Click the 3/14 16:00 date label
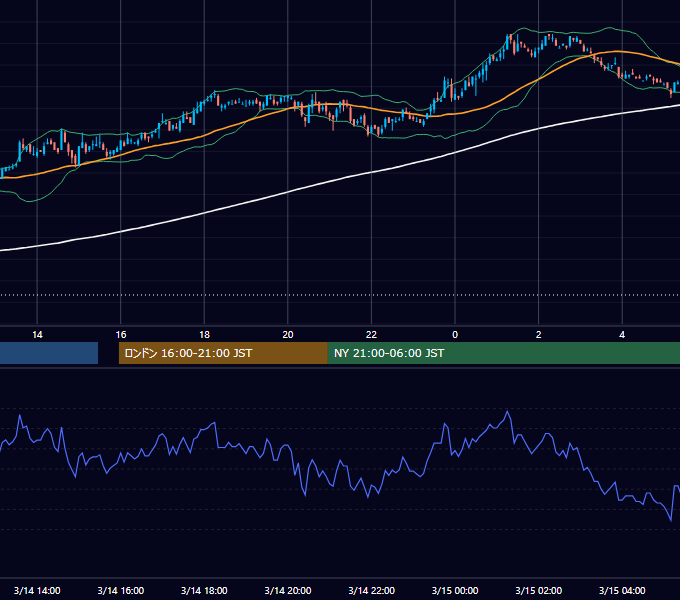The width and height of the screenshot is (680, 600). coord(121,590)
